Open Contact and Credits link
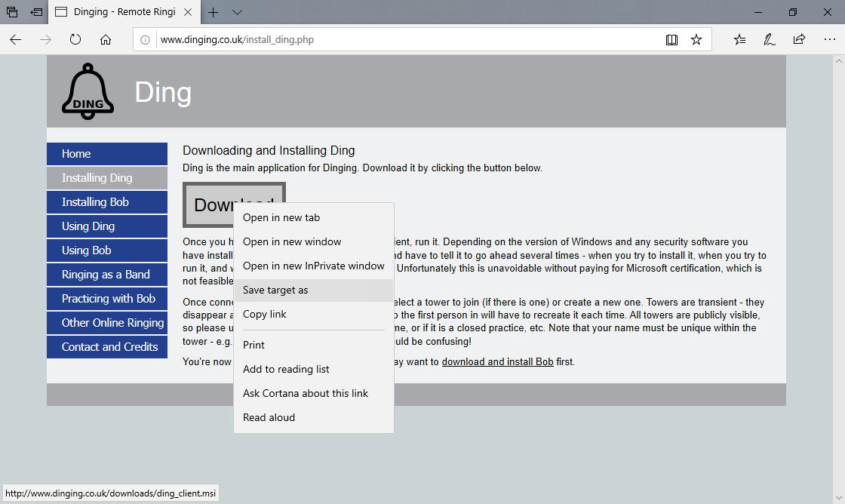Viewport: 845px width, 504px height. coord(107,347)
